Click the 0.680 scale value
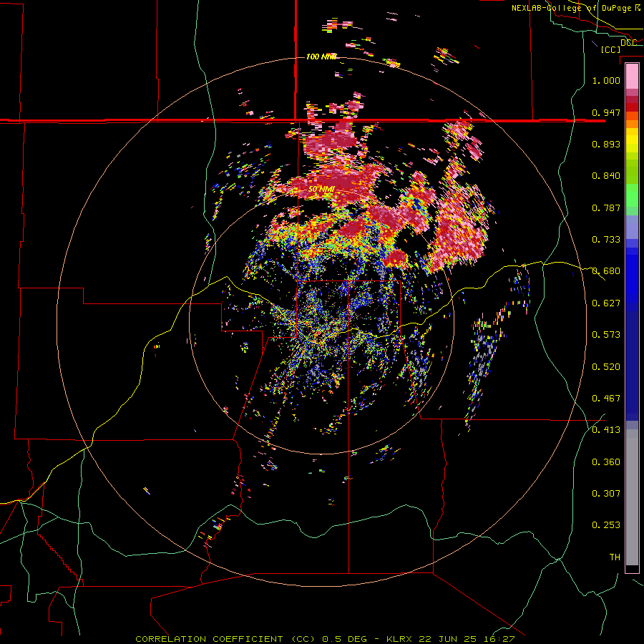This screenshot has height=644, width=644. click(x=606, y=271)
